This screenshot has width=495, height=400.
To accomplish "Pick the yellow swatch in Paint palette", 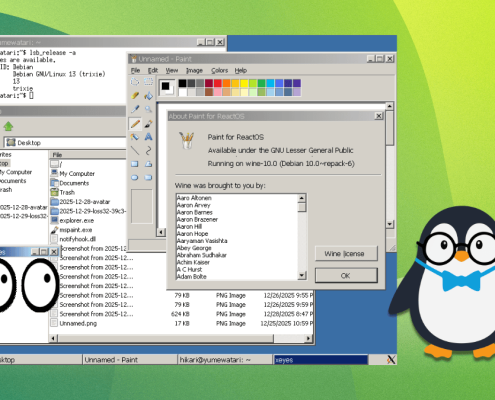I will (x=244, y=83).
